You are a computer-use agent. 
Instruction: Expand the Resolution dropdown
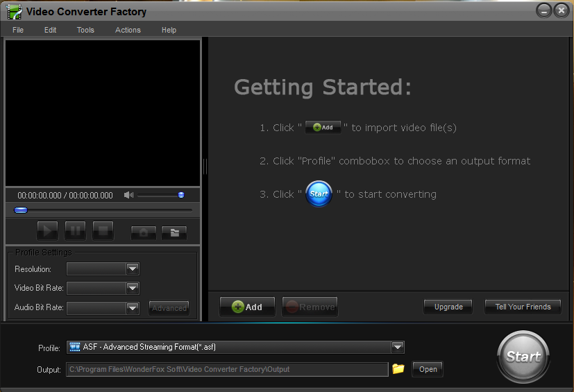point(133,269)
